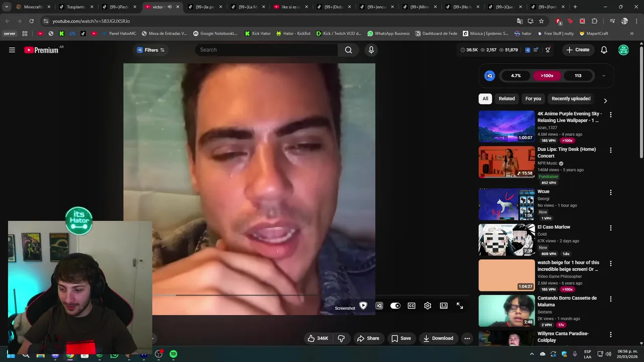Select the 'Recently uploaded' filter chip
Screen dimensions: 644x362
point(571,99)
